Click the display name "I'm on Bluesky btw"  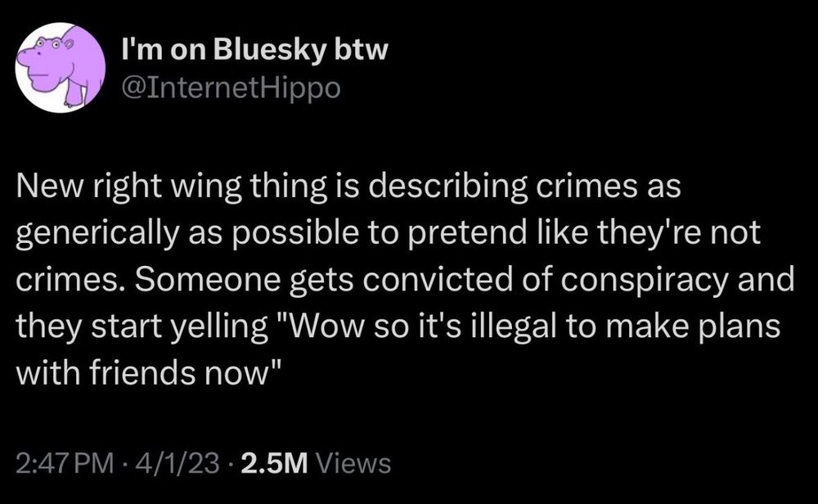[254, 50]
